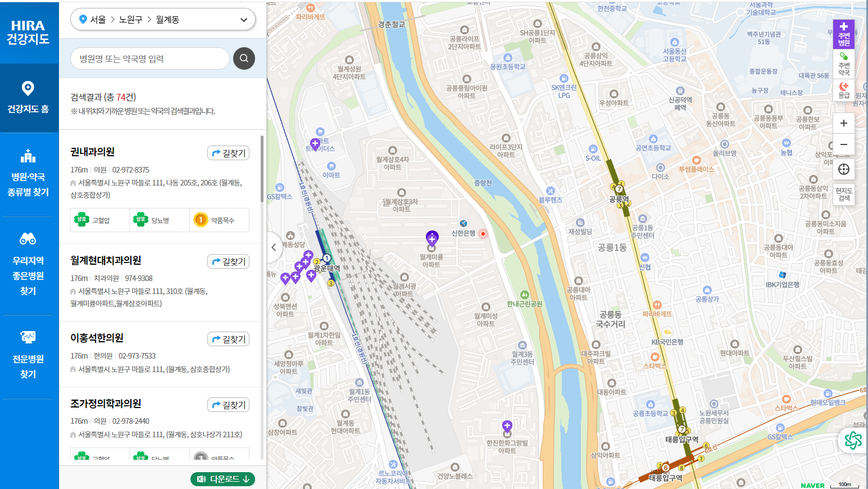Click 공릉역 station label on the map
Viewport: 868px width, 489px height.
(619, 199)
